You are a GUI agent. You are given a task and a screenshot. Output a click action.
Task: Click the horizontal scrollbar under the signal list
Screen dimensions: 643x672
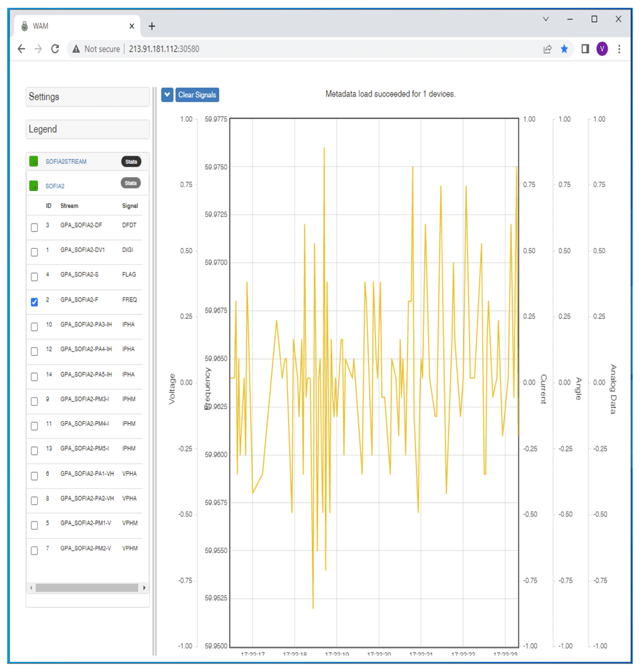87,588
